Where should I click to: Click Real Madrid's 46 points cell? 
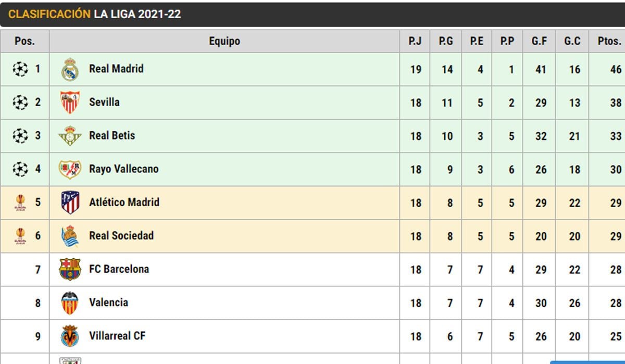(x=616, y=69)
